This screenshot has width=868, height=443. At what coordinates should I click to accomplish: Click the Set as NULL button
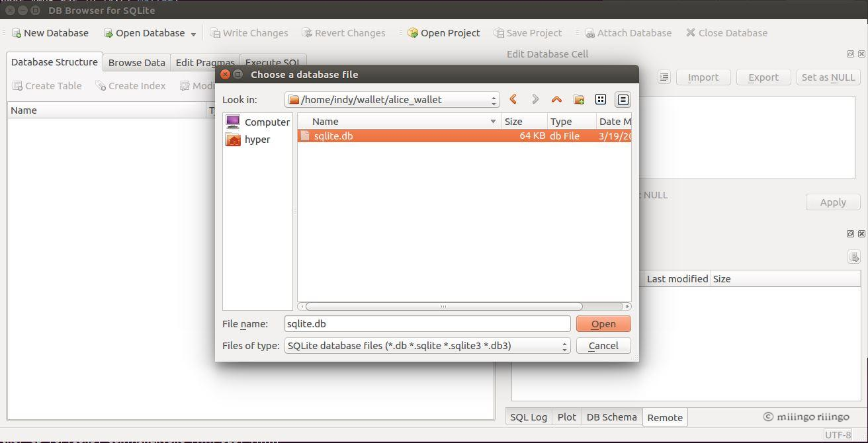point(828,77)
